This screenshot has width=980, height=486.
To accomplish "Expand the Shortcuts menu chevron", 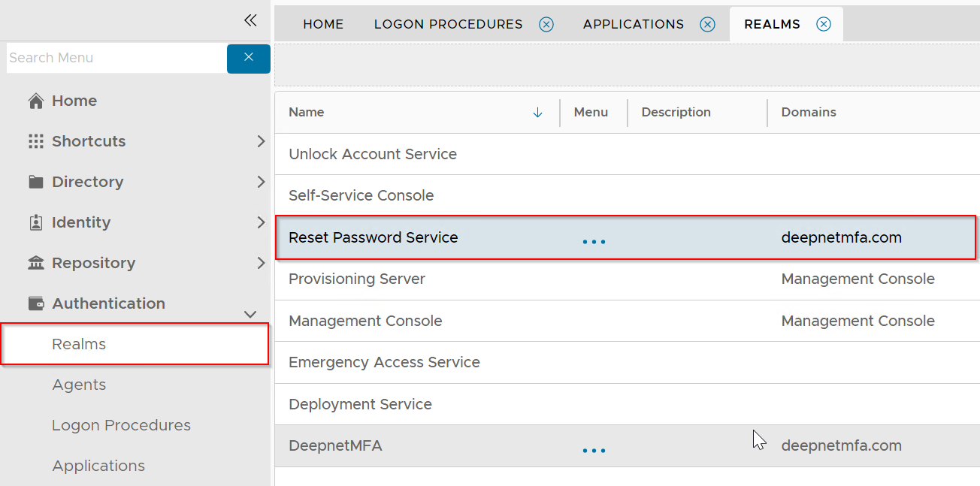I will [261, 141].
